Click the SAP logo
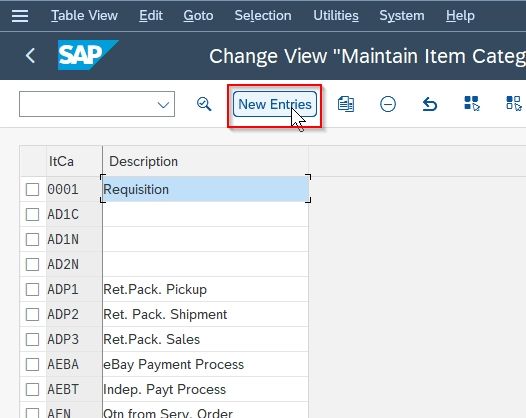Screen dimensions: 526x418 point(88,55)
